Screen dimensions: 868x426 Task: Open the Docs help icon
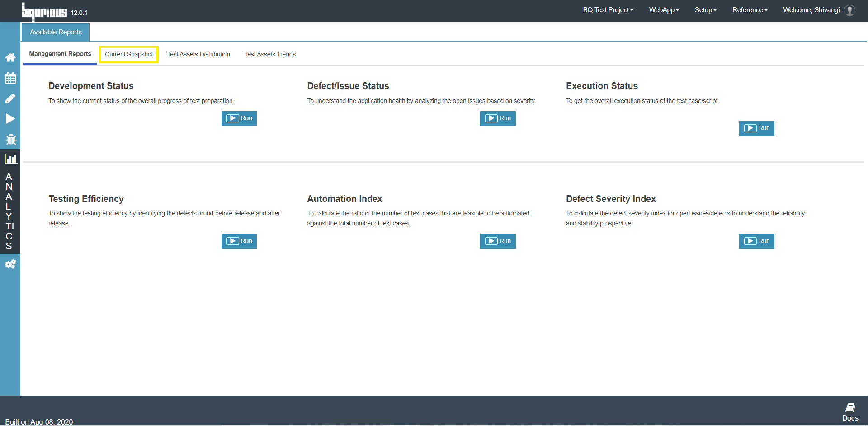(850, 412)
